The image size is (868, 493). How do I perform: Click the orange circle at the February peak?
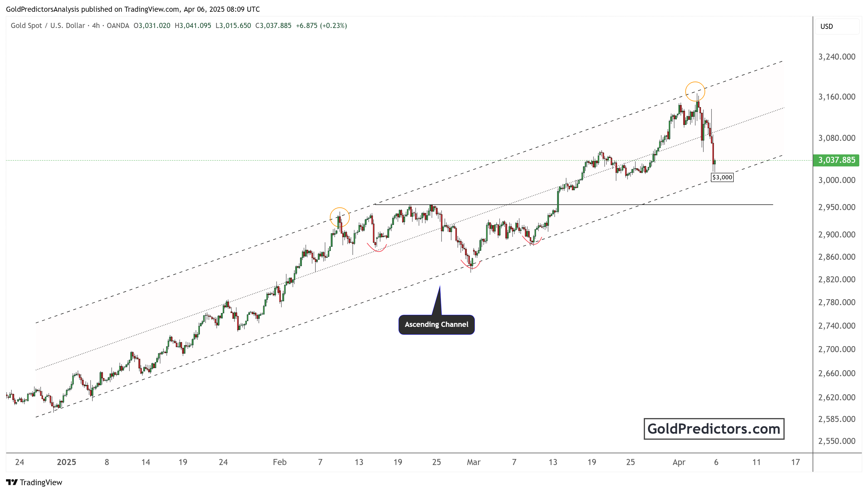[x=339, y=217]
